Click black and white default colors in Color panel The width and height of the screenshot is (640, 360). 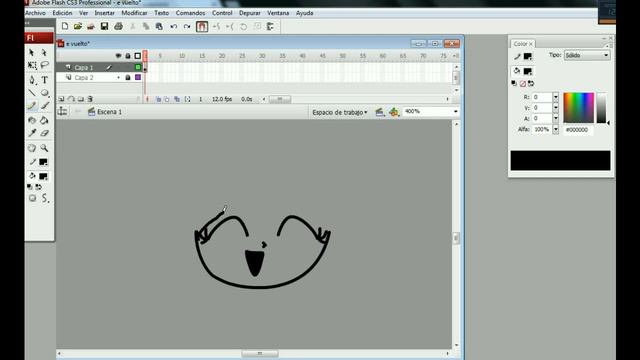[514, 83]
